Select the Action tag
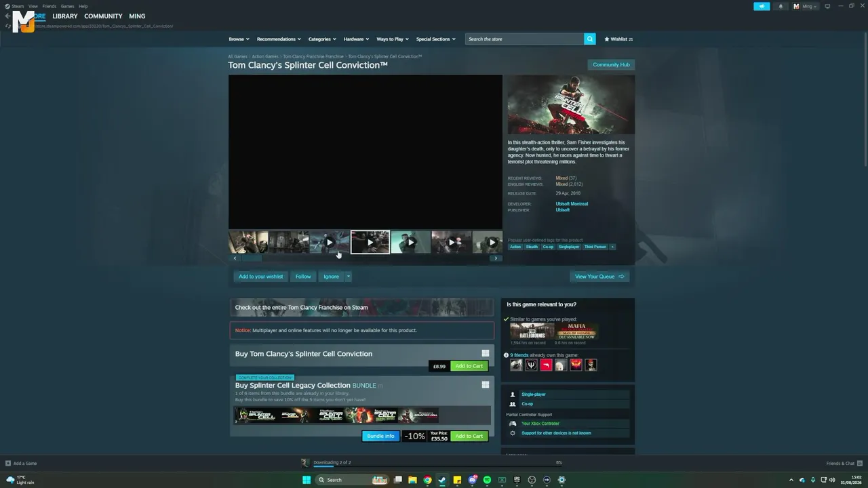Image resolution: width=868 pixels, height=488 pixels. point(515,247)
